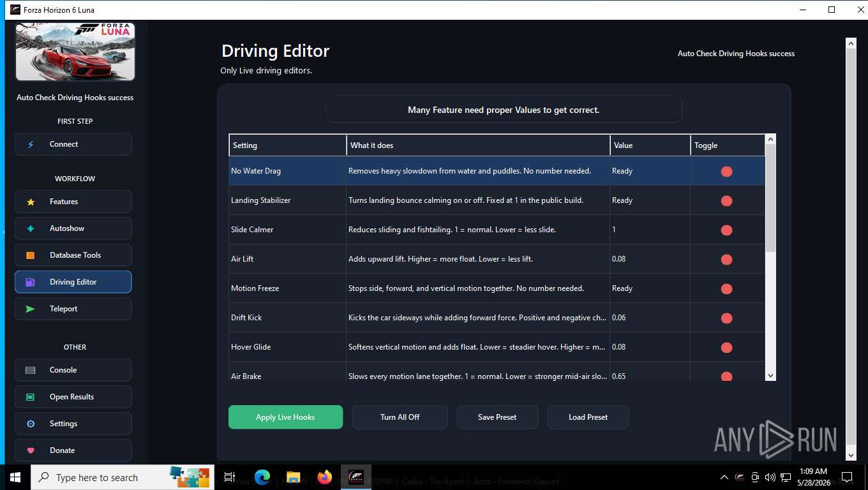Click the Forza Luna logo thumbnail

click(75, 52)
